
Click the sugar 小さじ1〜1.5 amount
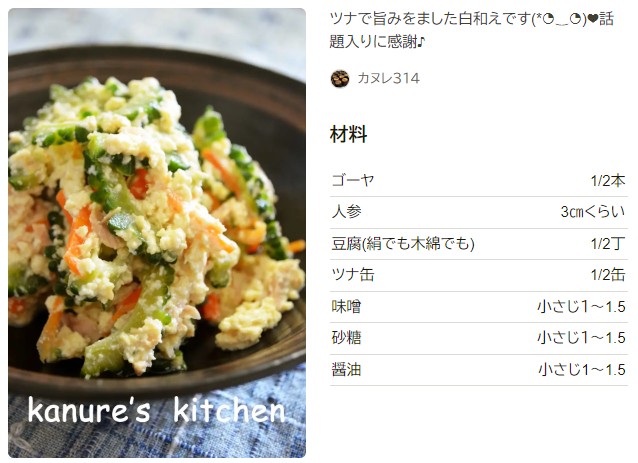[x=581, y=338]
